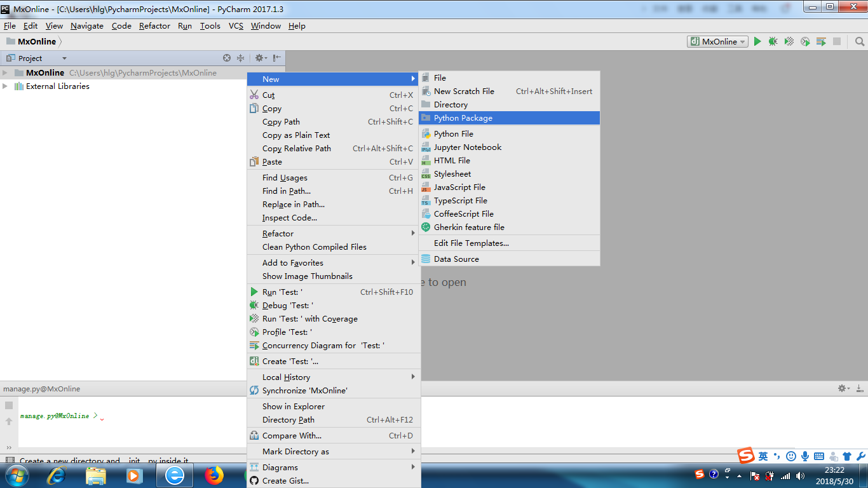Open Windows Explorer taskbar folder icon

(x=96, y=475)
